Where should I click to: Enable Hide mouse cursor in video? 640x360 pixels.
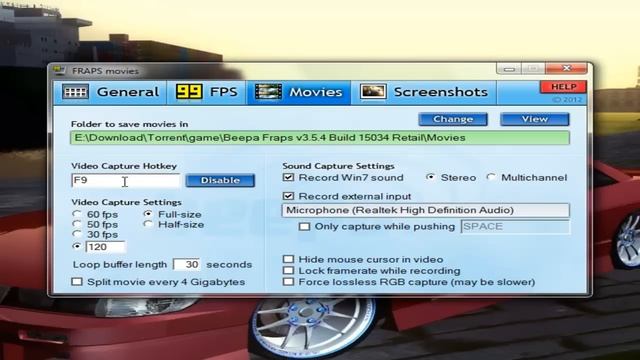click(288, 259)
